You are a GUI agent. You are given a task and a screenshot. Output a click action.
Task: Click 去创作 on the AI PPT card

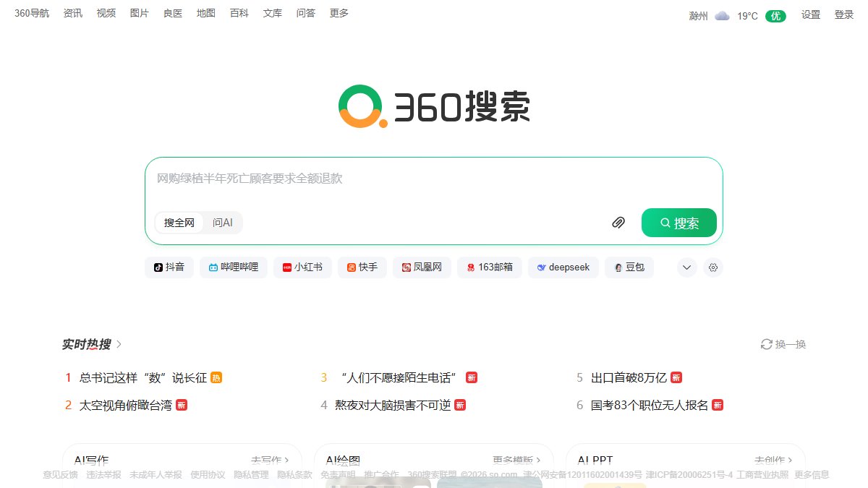(x=773, y=460)
